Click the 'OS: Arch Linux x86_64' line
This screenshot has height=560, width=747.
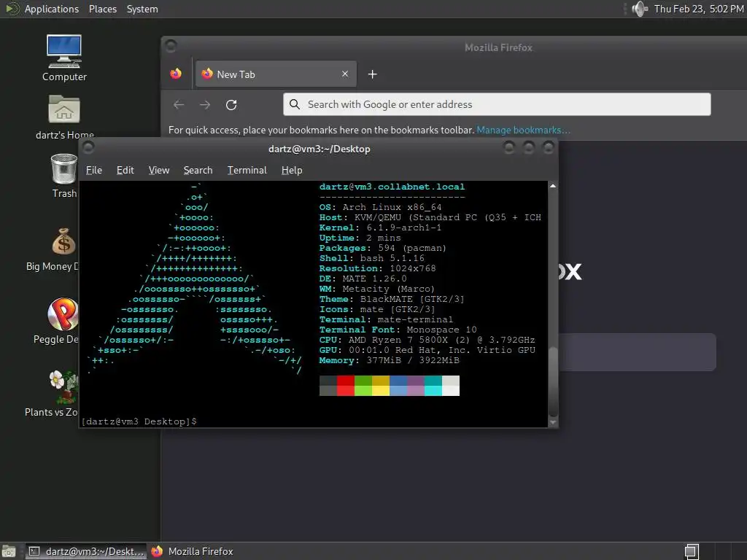pos(381,207)
